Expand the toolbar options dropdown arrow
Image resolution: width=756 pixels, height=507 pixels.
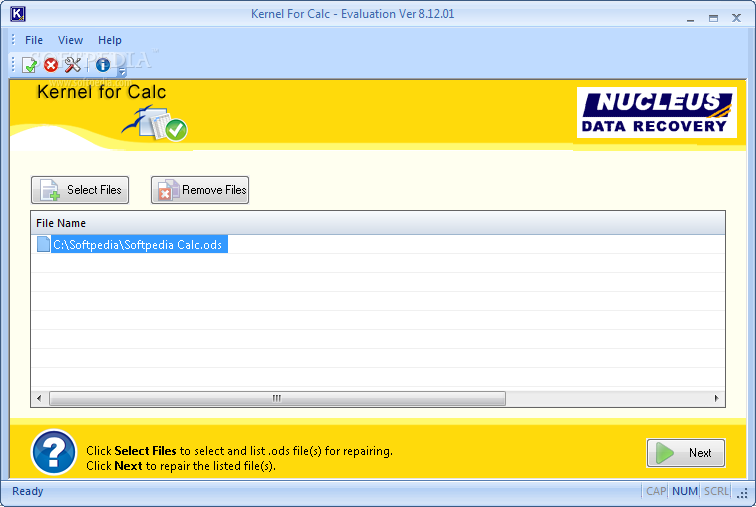pos(122,72)
